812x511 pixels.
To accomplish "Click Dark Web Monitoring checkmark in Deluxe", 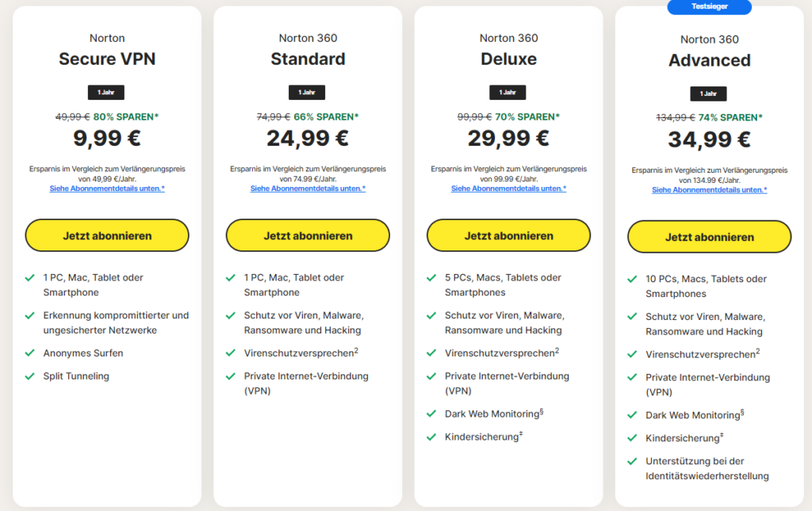I will (x=431, y=414).
